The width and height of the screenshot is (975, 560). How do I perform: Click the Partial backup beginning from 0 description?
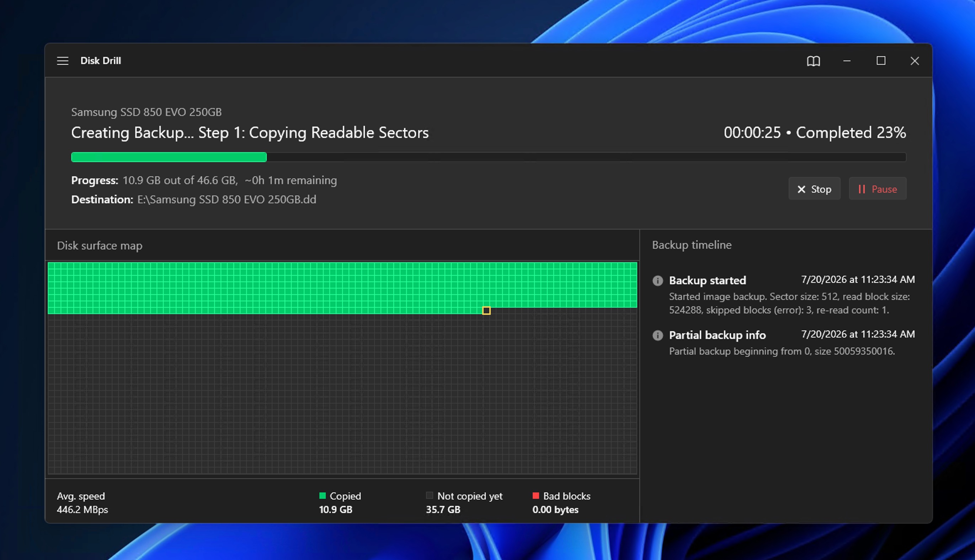(x=782, y=351)
